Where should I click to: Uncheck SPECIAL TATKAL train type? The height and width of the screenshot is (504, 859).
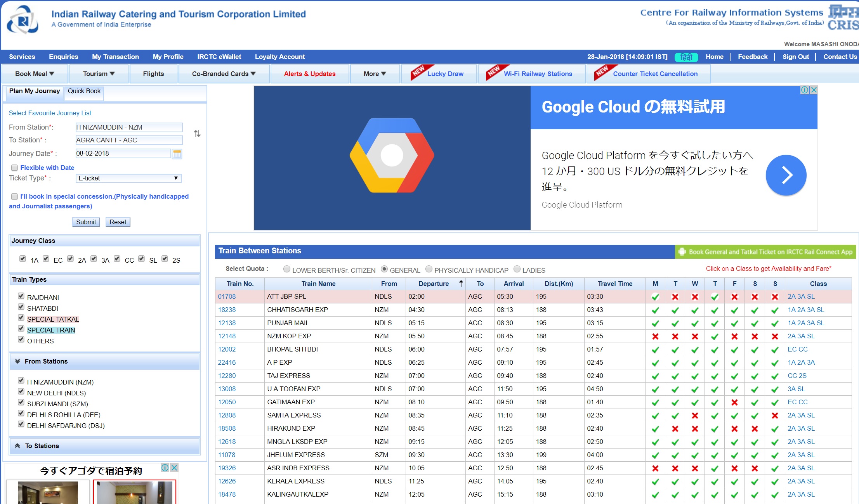21,318
